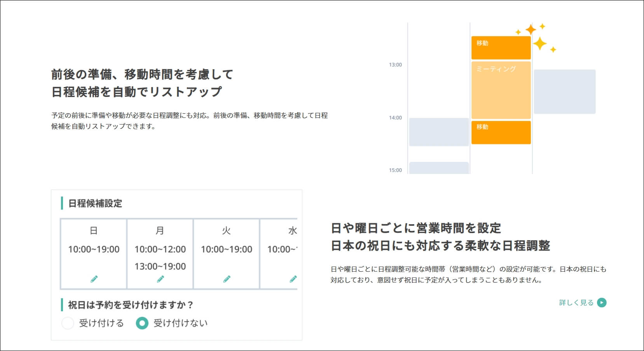Select the 受け付けない radio option

[x=142, y=323]
